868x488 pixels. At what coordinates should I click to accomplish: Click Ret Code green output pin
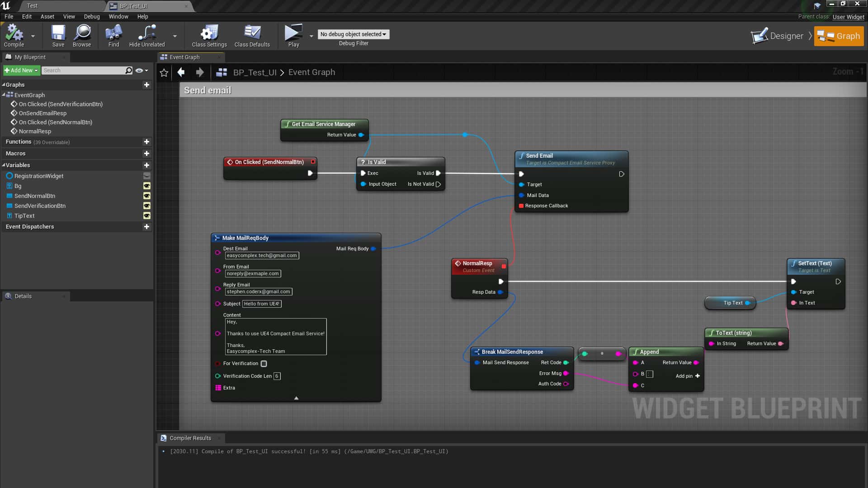[566, 363]
